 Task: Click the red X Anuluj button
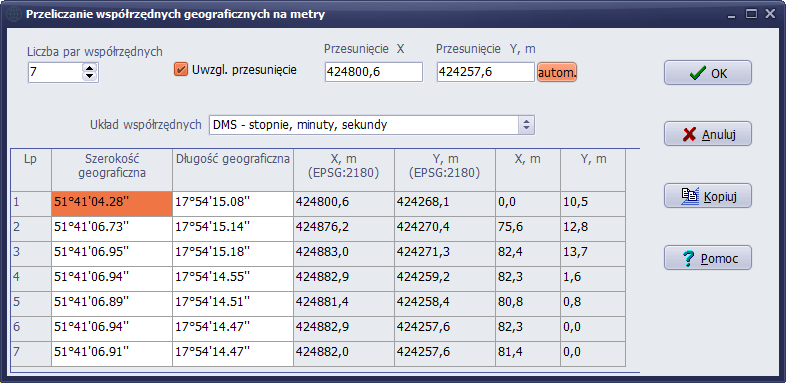coord(708,134)
